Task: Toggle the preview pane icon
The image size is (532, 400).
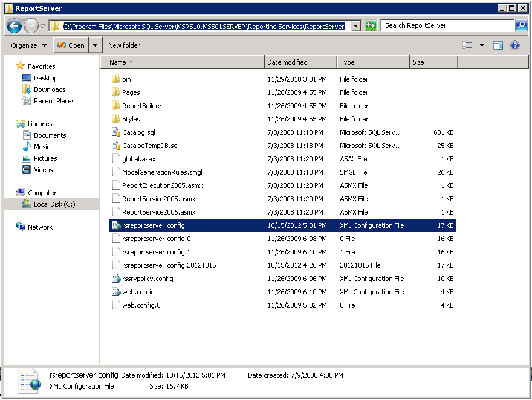Action: (498, 45)
